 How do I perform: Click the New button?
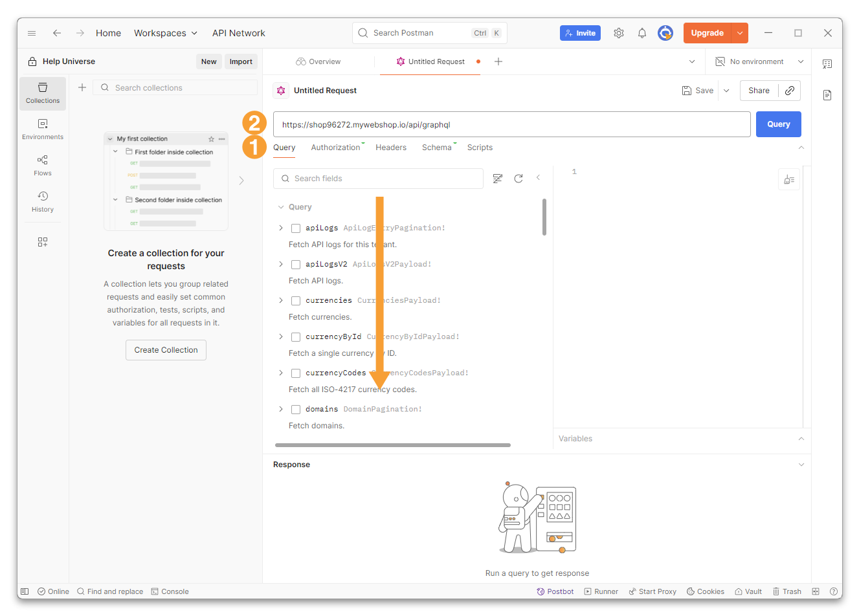tap(208, 61)
